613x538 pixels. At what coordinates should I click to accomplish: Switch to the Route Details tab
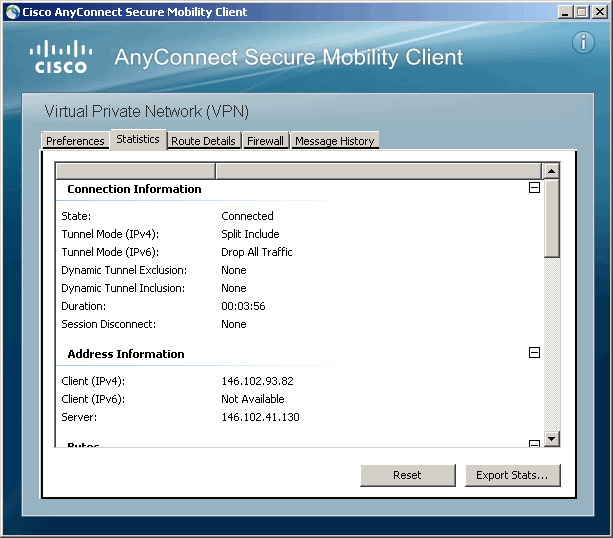(203, 141)
